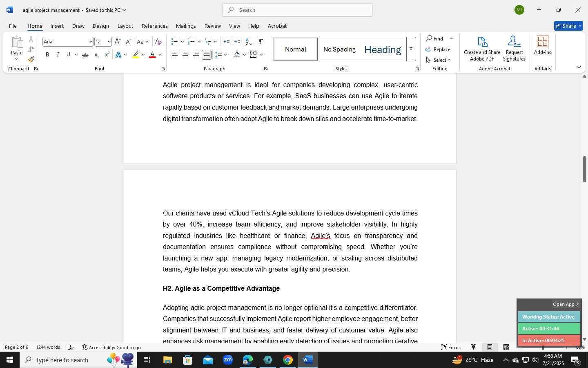Screen dimensions: 588x368
Task: Click the vertical scrollbar thumb
Action: coord(584,169)
